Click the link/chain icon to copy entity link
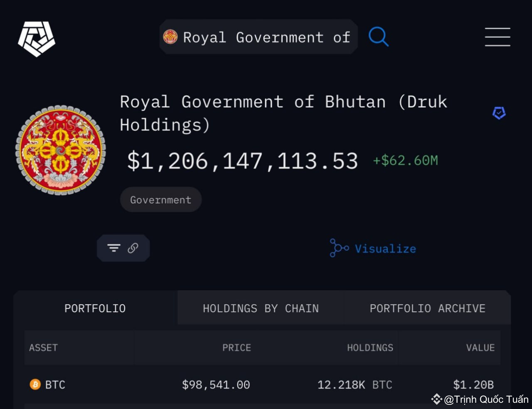 tap(132, 248)
